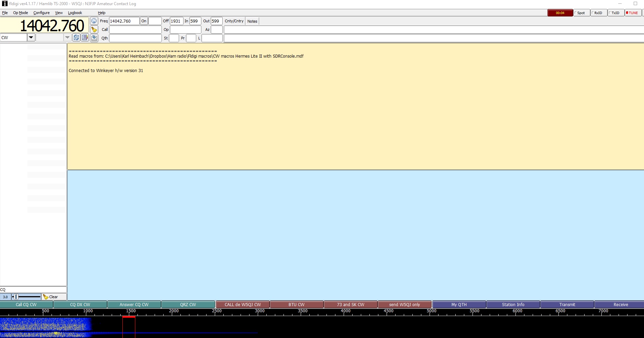The height and width of the screenshot is (338, 644).
Task: Enable the RxID toggle
Action: tap(598, 13)
